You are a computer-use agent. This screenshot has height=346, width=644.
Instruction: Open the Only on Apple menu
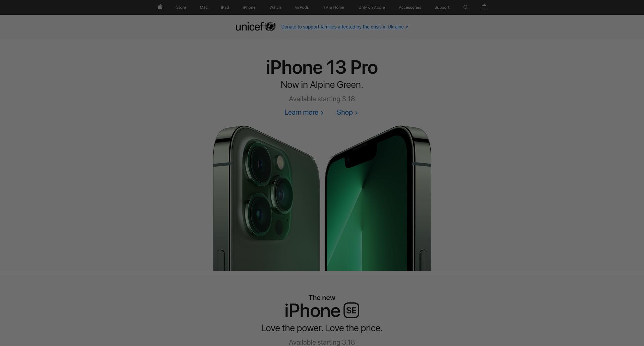click(371, 7)
